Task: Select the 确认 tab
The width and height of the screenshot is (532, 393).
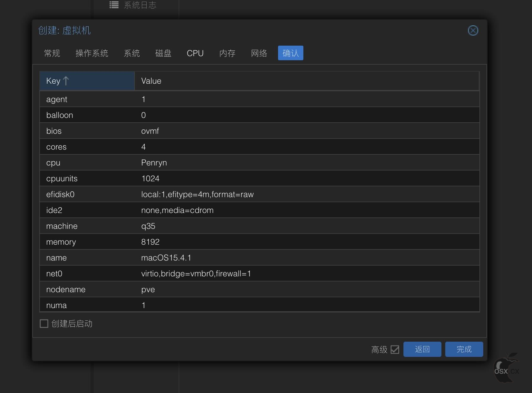Action: pos(291,53)
